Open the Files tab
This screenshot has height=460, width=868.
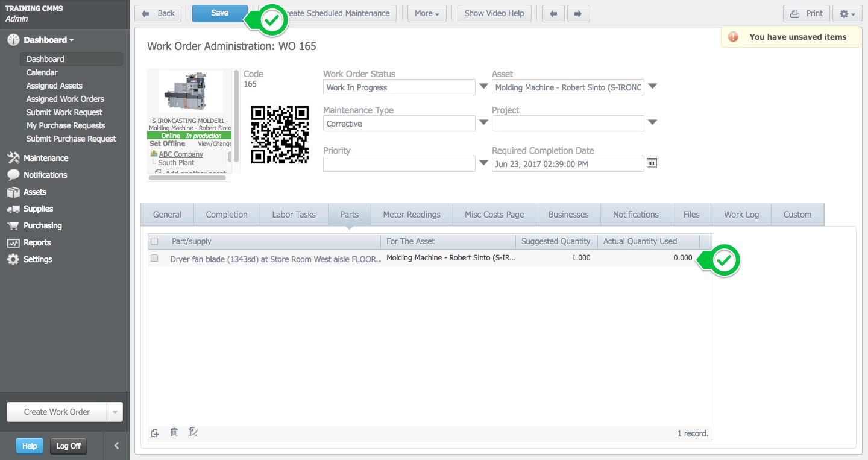coord(691,215)
